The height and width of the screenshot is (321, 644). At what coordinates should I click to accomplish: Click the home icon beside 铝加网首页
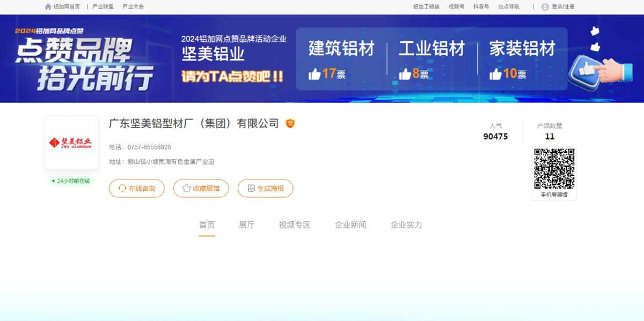(x=48, y=7)
